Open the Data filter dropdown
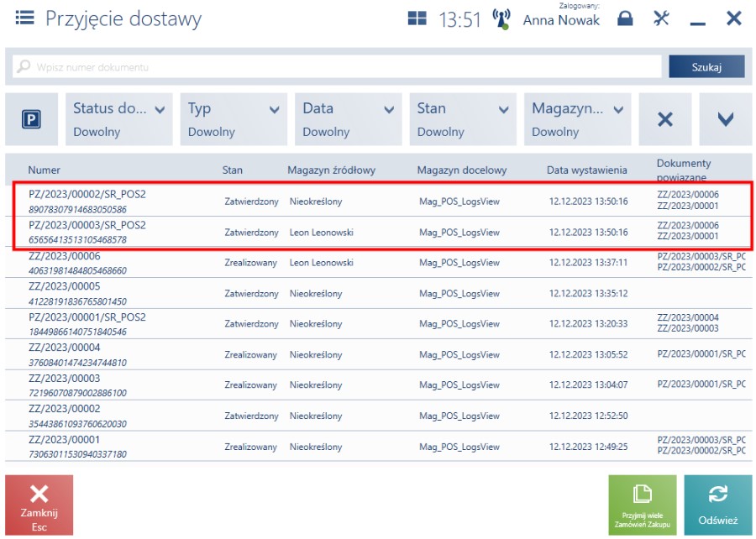Screen dimensions: 756x539 point(348,119)
